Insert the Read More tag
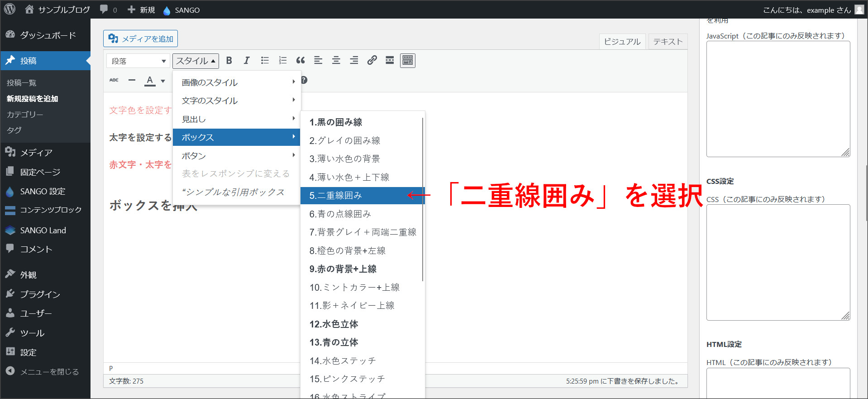This screenshot has width=868, height=399. [390, 61]
